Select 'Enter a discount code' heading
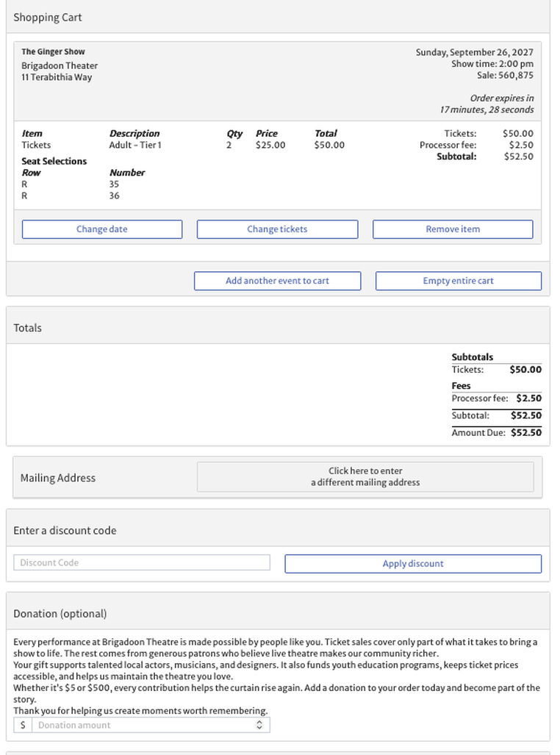 tap(65, 531)
